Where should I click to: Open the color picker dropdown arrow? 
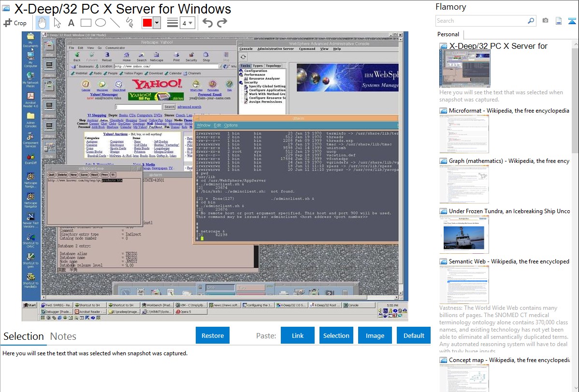tap(157, 23)
